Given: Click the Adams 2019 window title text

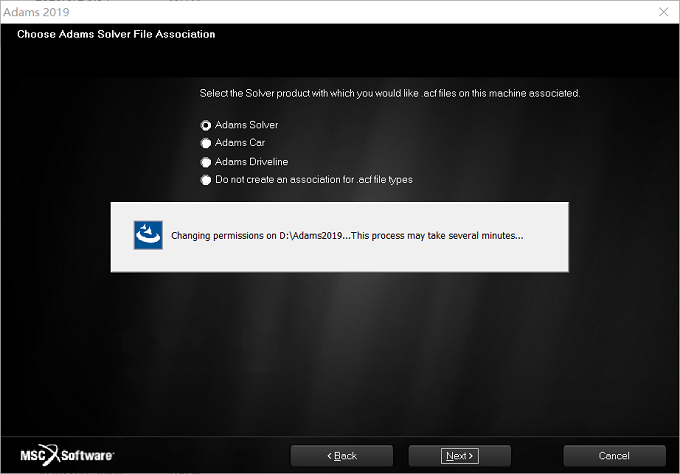Looking at the screenshot, I should [36, 12].
